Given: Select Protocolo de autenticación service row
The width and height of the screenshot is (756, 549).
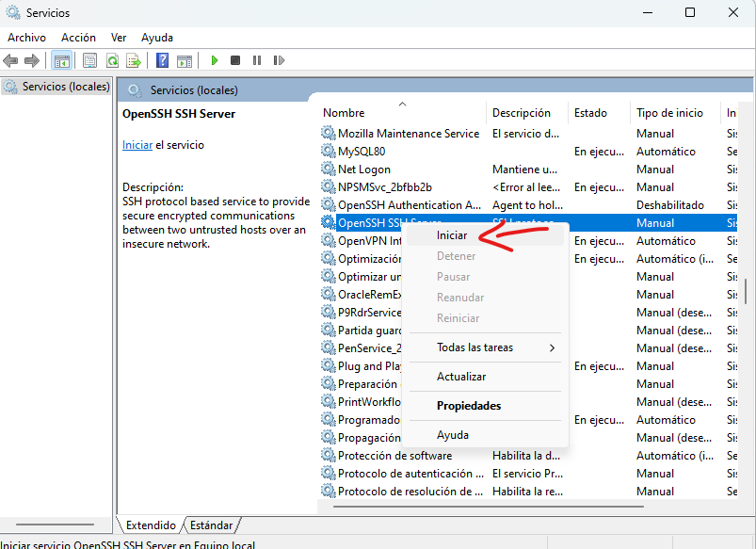Looking at the screenshot, I should click(x=529, y=473).
